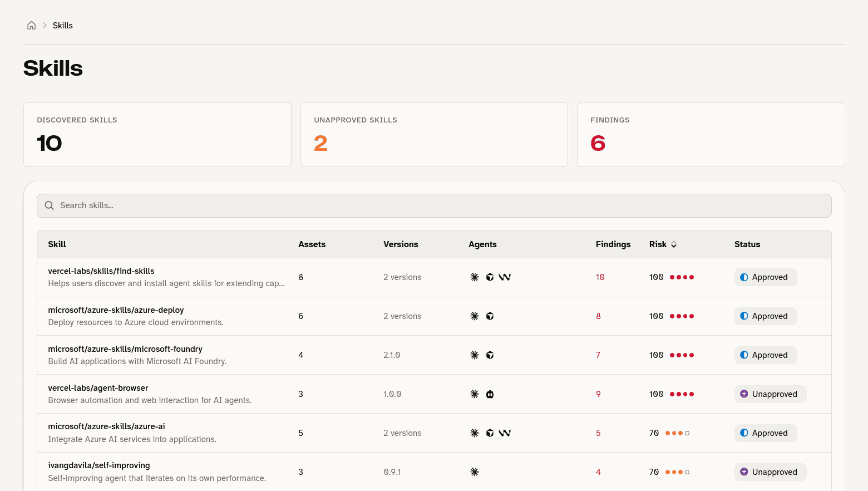
Task: Click 'Deploy resources to Azure cloud environments.' description
Action: [x=136, y=322]
